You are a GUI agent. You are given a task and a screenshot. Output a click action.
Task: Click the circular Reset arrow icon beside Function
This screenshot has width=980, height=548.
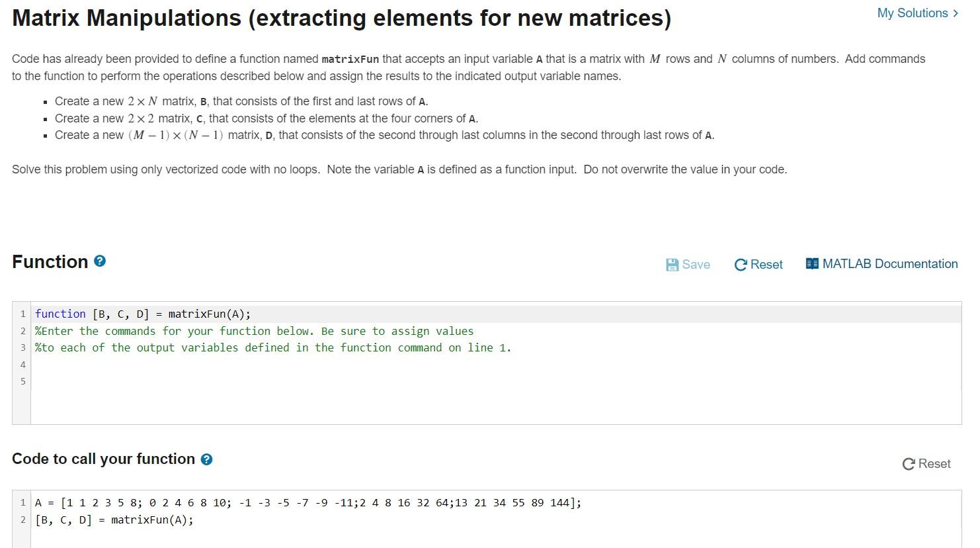[741, 264]
